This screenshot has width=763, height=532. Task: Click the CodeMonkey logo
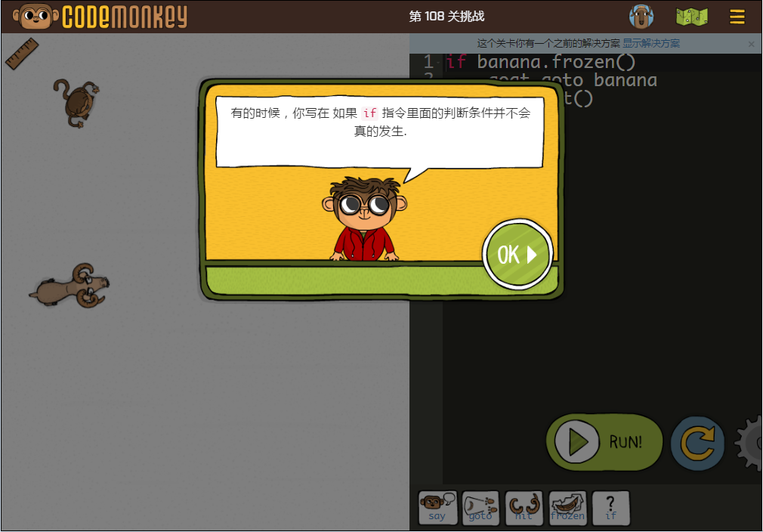(100, 17)
